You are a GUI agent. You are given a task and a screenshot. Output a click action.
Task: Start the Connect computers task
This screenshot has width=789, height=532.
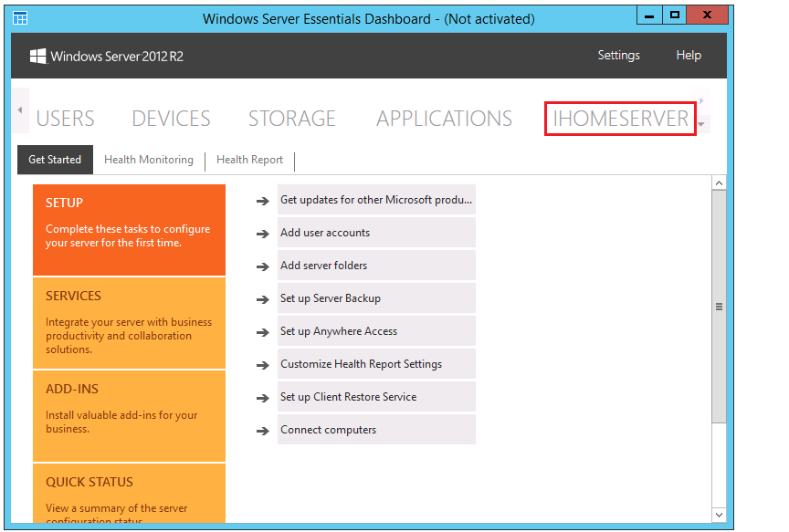click(x=376, y=430)
